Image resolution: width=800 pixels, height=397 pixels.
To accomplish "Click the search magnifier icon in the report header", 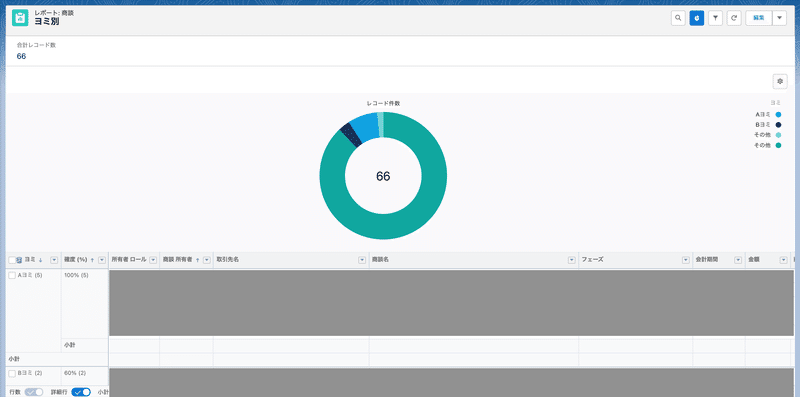I will pyautogui.click(x=678, y=18).
